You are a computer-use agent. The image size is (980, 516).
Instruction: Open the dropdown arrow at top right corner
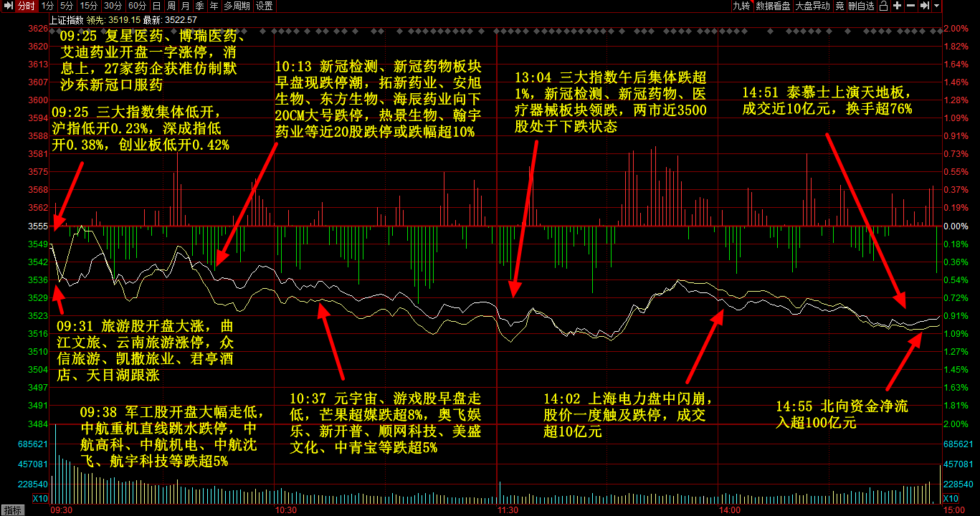click(x=936, y=6)
